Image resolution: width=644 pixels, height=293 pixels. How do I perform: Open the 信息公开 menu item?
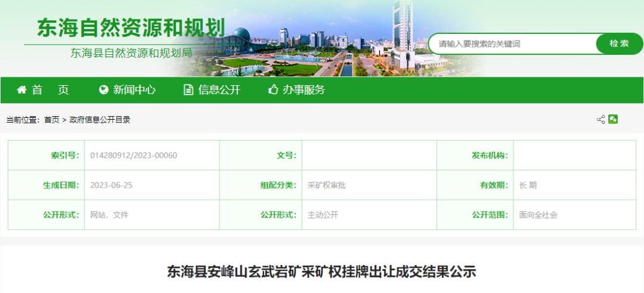[x=219, y=90]
